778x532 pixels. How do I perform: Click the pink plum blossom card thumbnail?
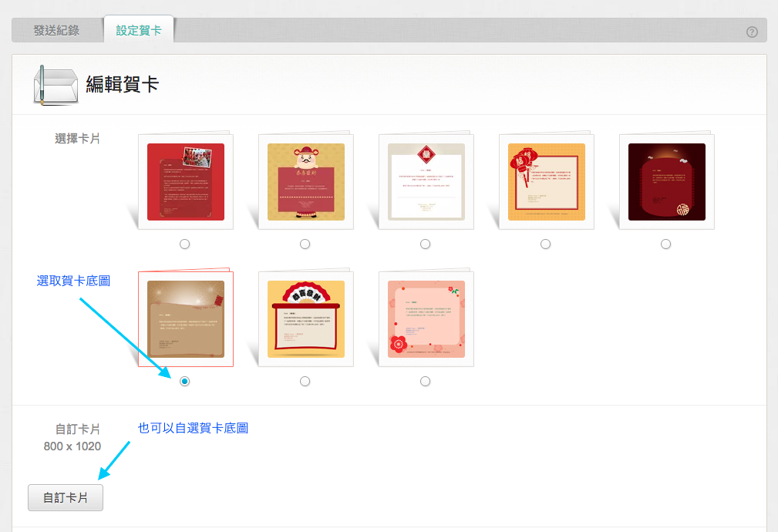point(426,319)
